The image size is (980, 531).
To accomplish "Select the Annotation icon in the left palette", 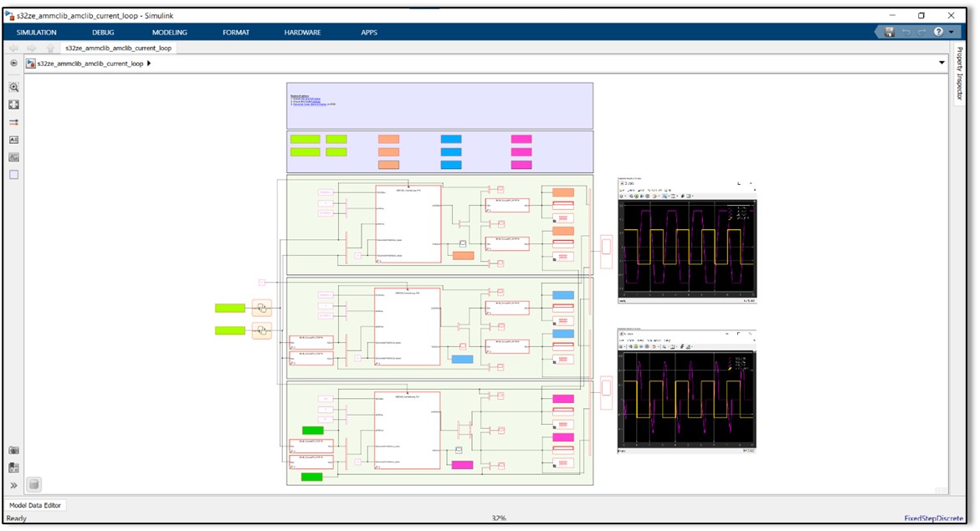I will [x=13, y=140].
